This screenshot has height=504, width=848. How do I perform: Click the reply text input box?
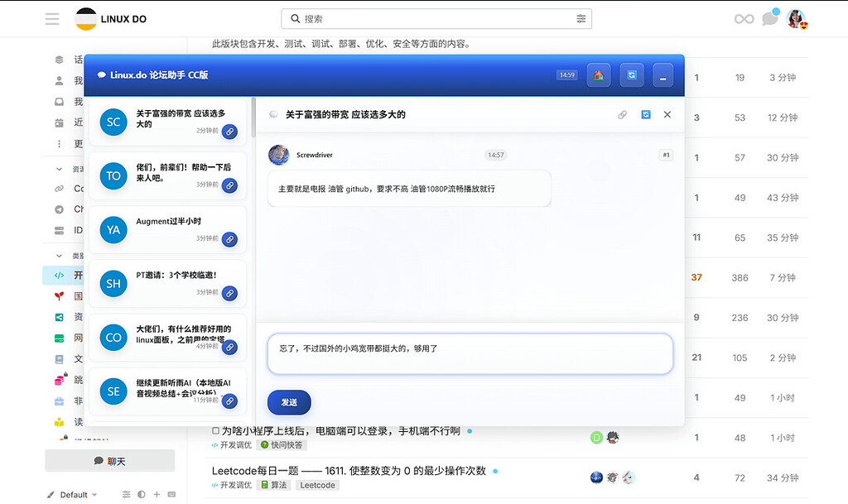[470, 354]
